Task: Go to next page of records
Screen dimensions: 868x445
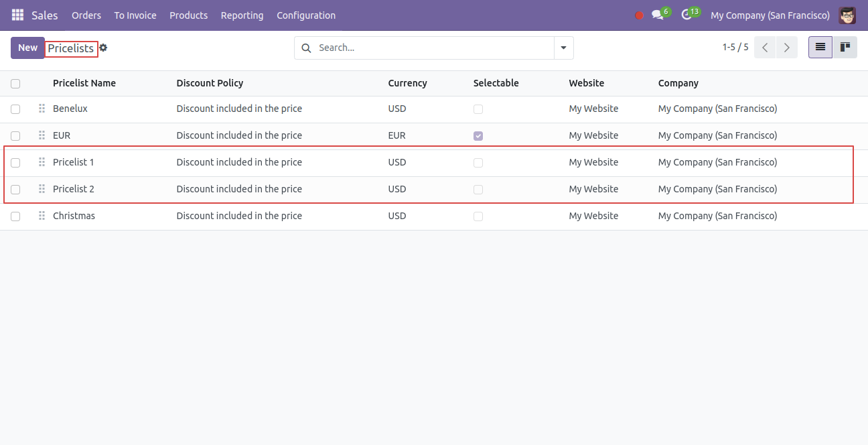Action: click(x=787, y=48)
